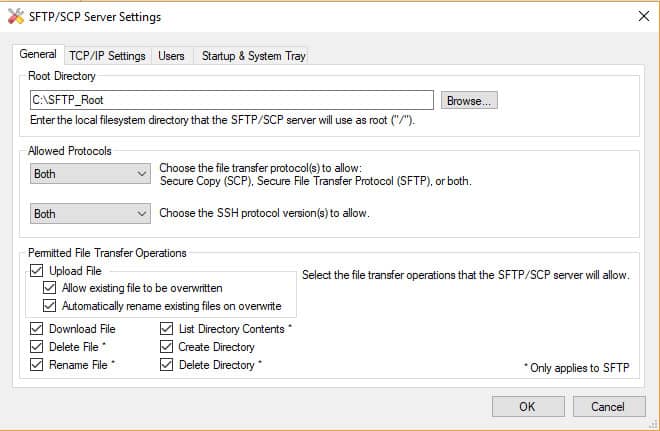Close the SFTP/SCP Server Settings dialog
This screenshot has width=660, height=431.
tap(644, 16)
